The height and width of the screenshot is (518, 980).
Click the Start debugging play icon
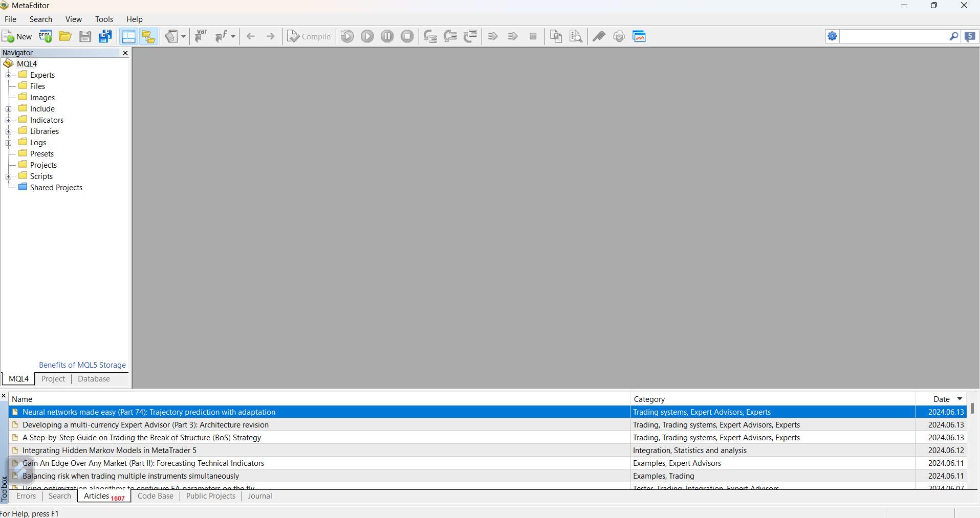click(x=367, y=36)
